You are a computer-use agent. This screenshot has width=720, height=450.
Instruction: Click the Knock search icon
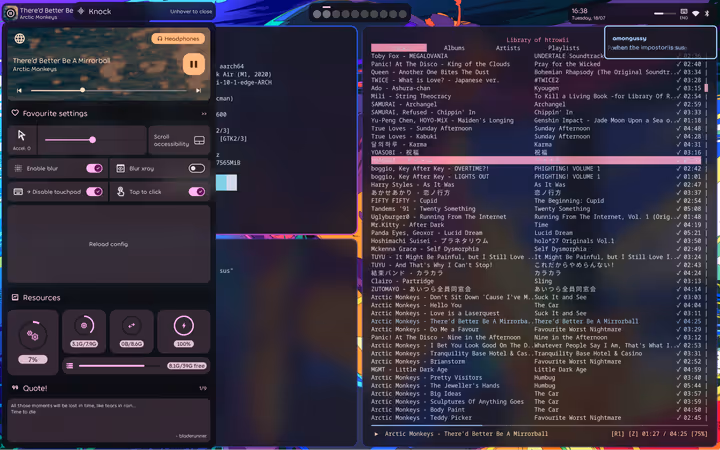pyautogui.click(x=81, y=11)
